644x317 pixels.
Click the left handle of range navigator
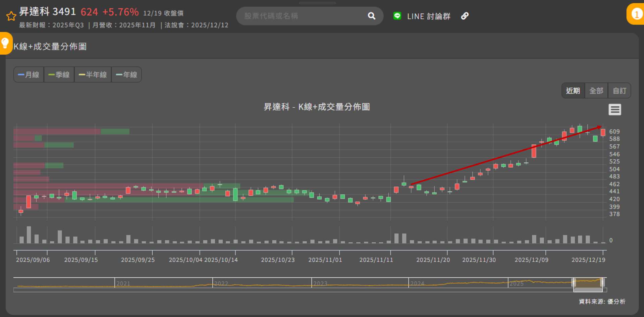point(574,282)
